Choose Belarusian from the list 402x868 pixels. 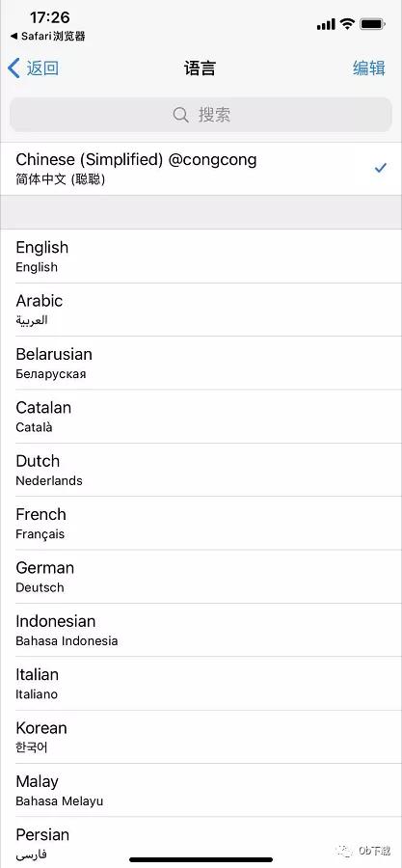coord(201,364)
